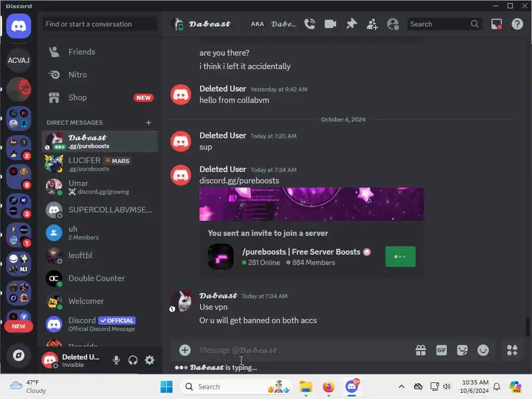The image size is (532, 399).
Task: Toggle headphone deafen
Action: click(x=133, y=360)
